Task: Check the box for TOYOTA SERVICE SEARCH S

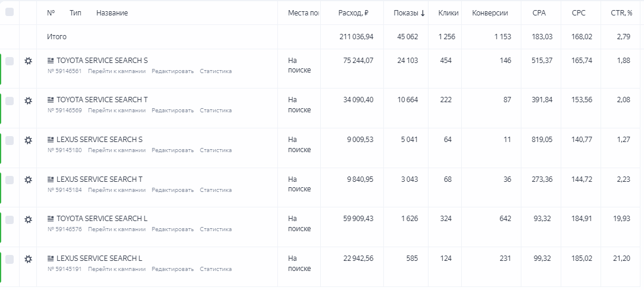Action: coord(10,61)
